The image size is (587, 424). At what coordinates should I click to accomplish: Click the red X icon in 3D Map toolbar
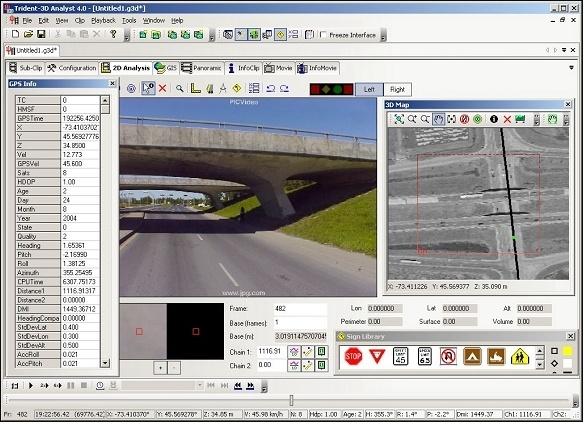[507, 119]
